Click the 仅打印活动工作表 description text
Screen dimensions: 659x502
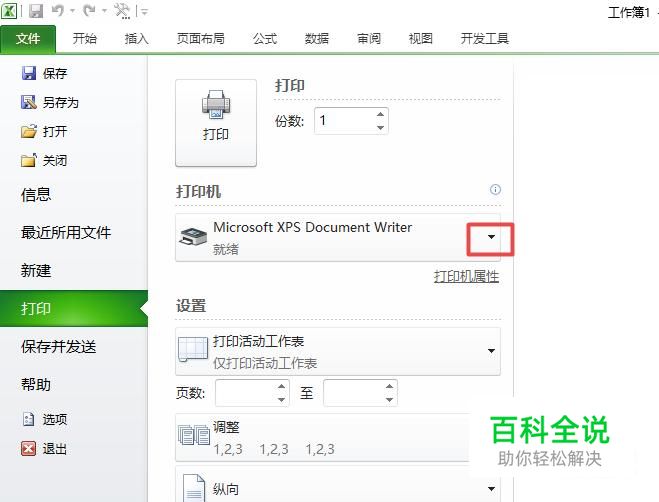point(265,363)
